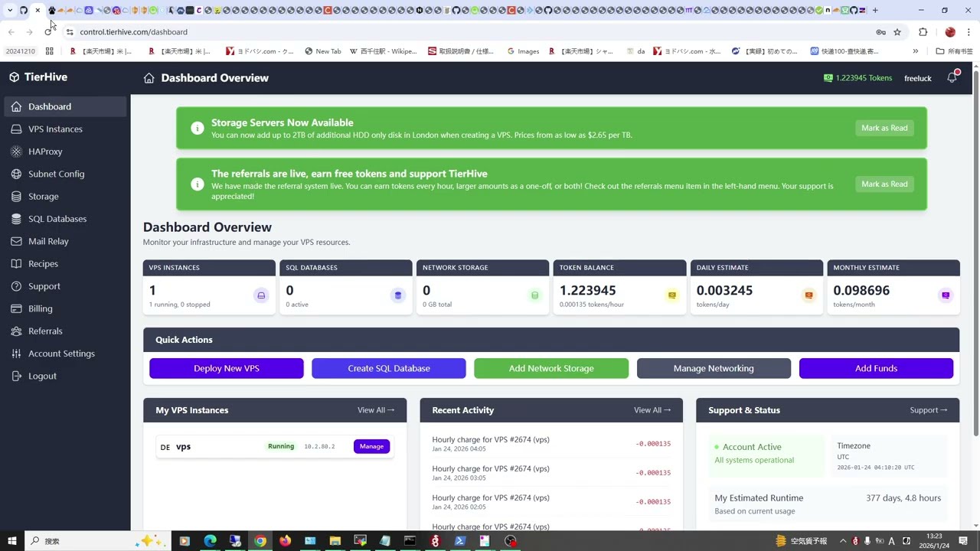980x551 pixels.
Task: Select Account Settings in the sidebar
Action: tap(65, 354)
